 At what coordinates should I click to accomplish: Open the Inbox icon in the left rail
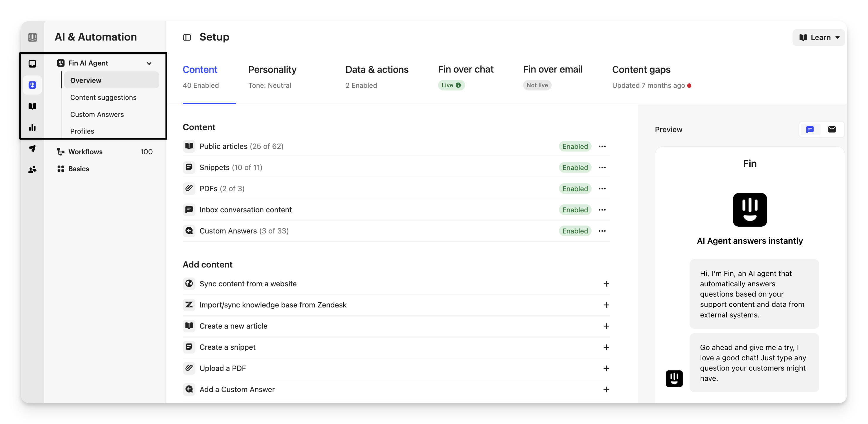[x=32, y=64]
